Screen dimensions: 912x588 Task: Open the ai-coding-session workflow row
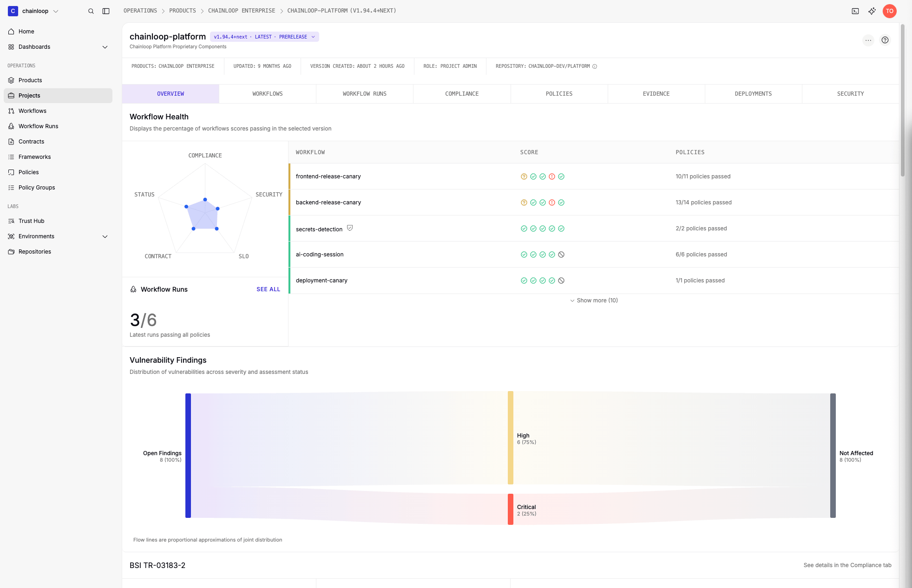(x=594, y=255)
